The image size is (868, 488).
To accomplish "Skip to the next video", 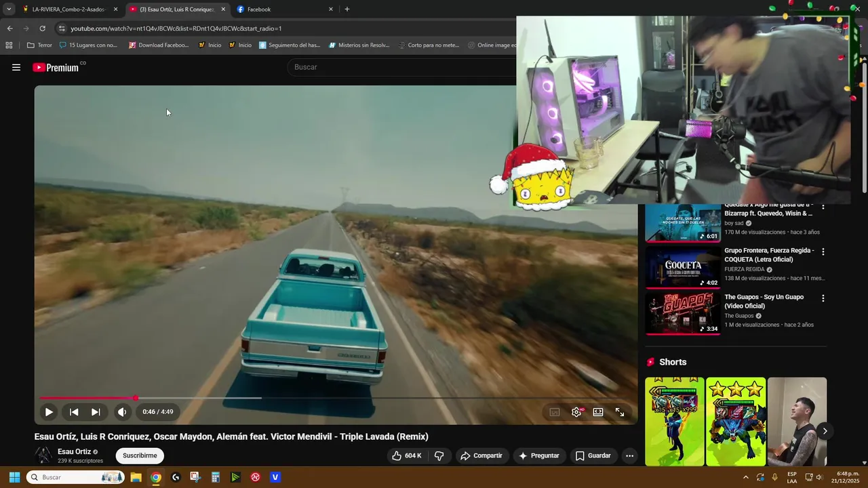I will (96, 412).
